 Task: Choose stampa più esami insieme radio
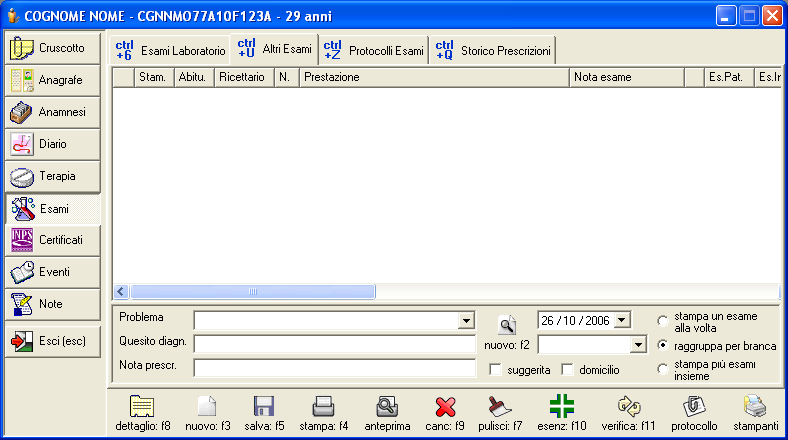[x=663, y=370]
